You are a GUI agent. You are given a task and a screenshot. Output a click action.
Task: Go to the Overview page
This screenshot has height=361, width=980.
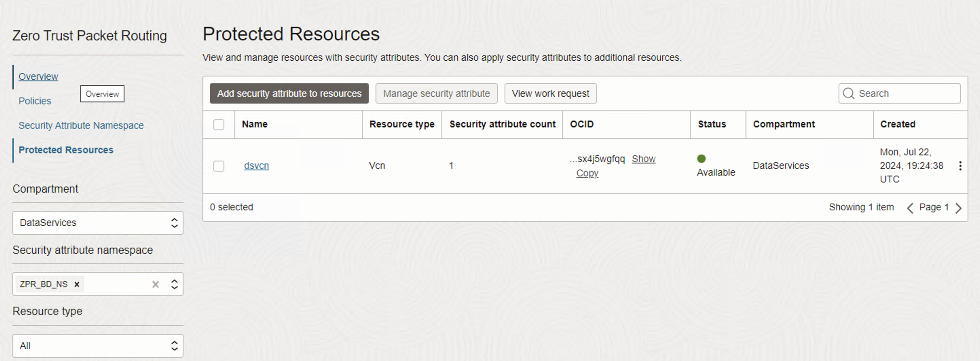coord(38,77)
